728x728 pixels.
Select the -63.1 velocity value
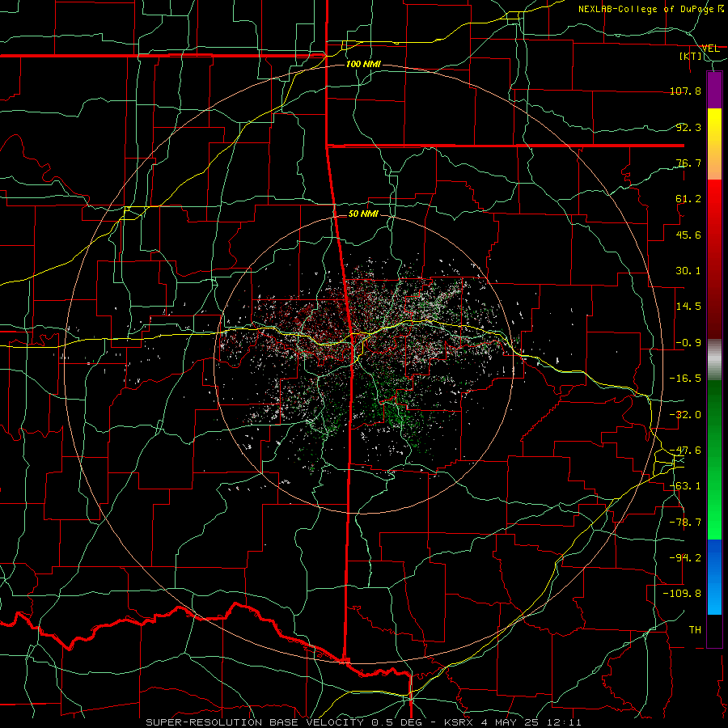click(685, 486)
